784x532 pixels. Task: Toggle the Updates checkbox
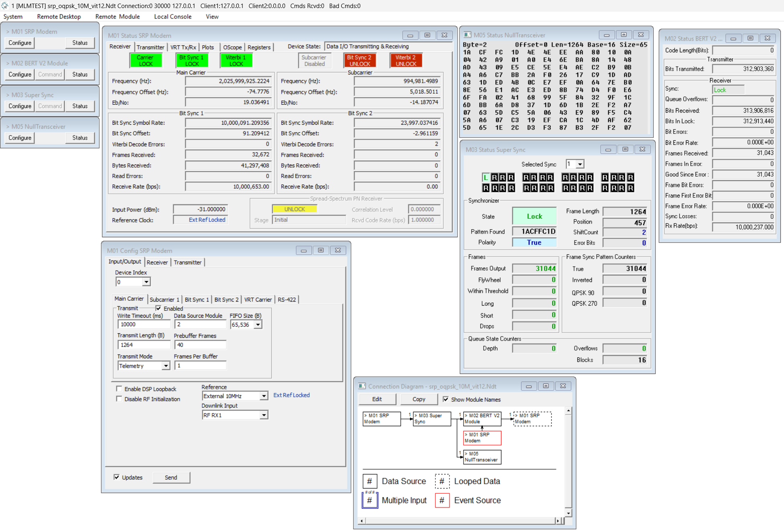click(x=117, y=477)
